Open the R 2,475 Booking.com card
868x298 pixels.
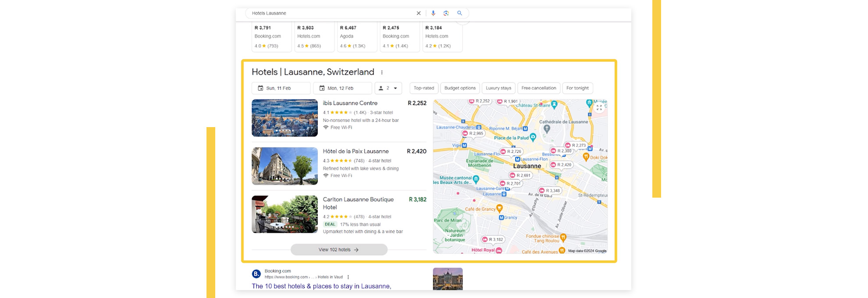click(x=400, y=37)
